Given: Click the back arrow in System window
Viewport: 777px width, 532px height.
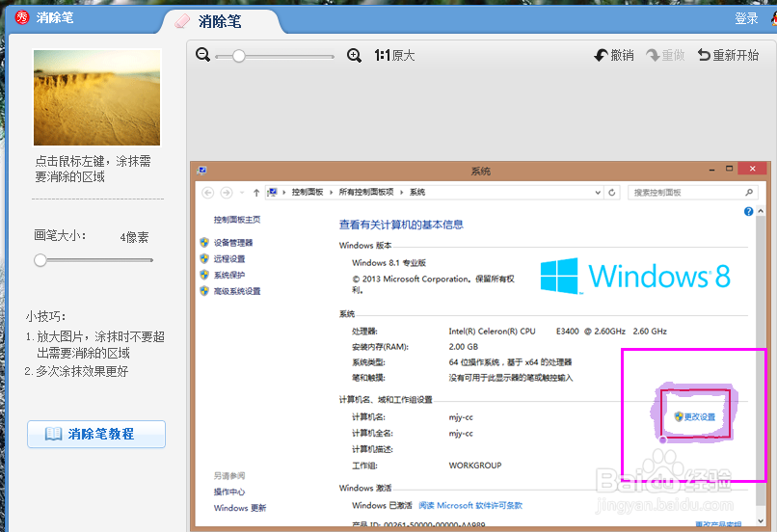Looking at the screenshot, I should coord(208,192).
